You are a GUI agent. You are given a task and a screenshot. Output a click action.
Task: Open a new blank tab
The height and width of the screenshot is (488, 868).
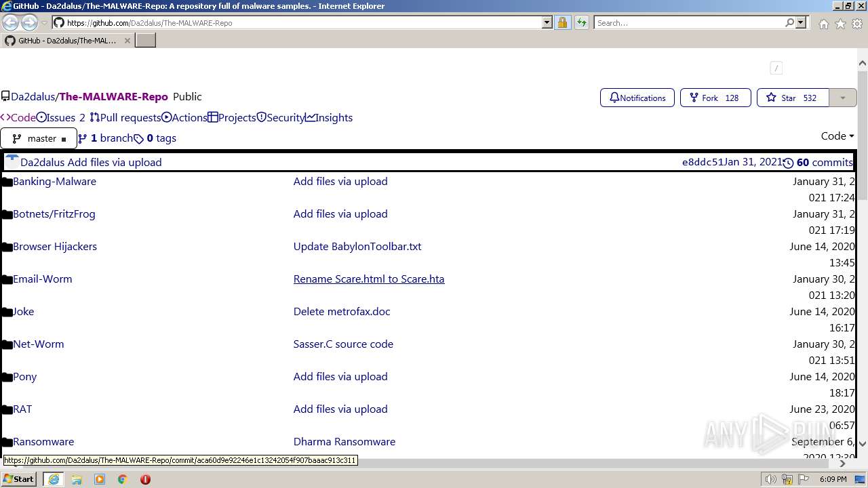pyautogui.click(x=146, y=40)
